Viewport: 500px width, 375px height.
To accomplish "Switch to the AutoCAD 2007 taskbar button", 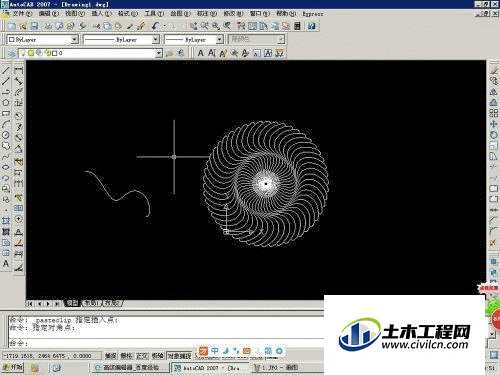I will pyautogui.click(x=210, y=368).
